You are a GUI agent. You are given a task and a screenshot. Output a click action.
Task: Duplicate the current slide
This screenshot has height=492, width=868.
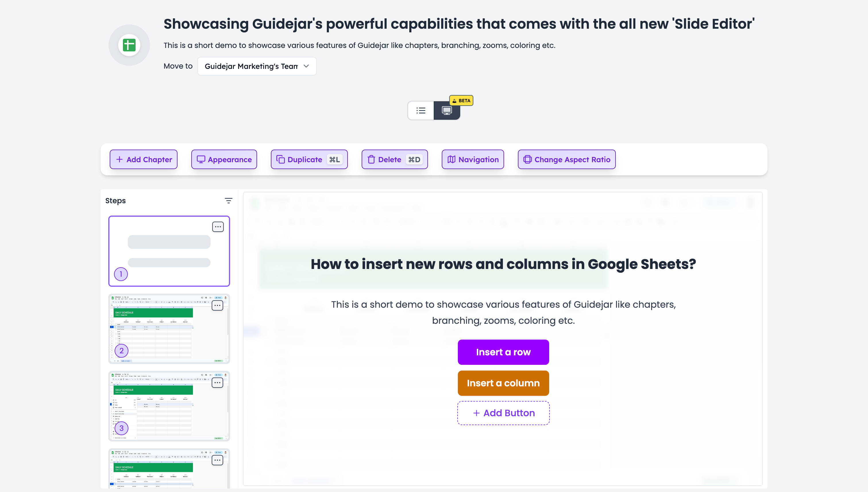tap(309, 160)
